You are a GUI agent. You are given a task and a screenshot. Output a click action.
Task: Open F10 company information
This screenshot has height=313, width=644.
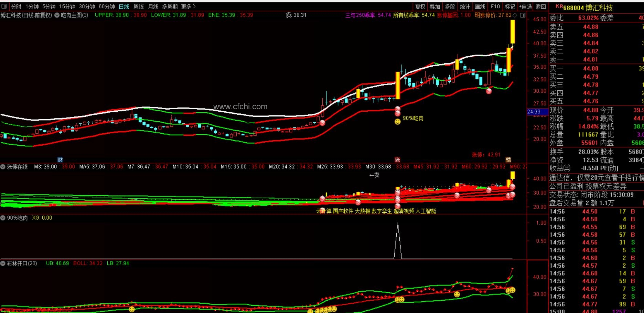[x=495, y=7]
